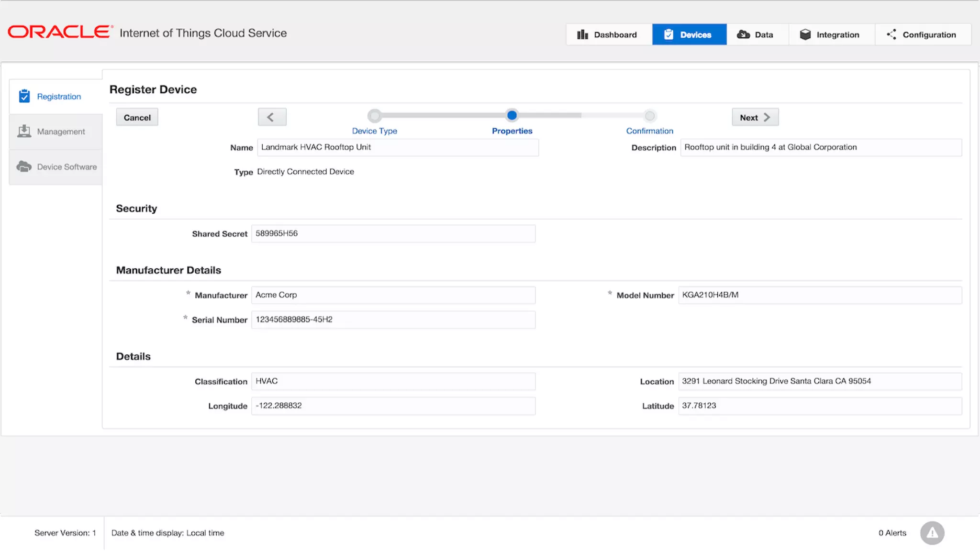Image resolution: width=980 pixels, height=551 pixels.
Task: Open the alerts warning triangle icon
Action: pyautogui.click(x=932, y=533)
